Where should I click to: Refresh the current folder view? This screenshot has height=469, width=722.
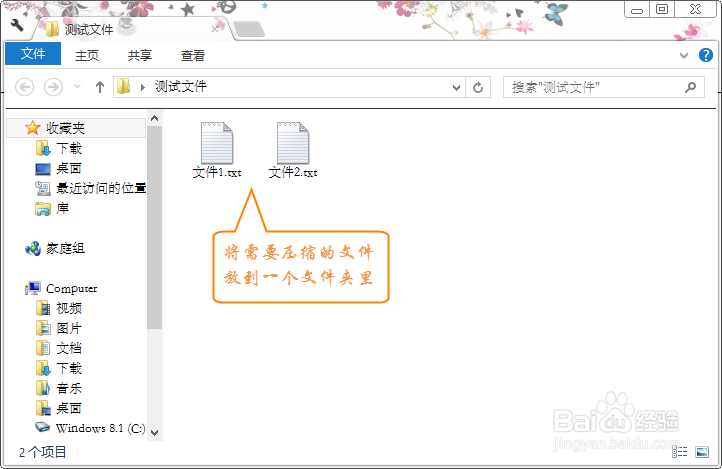click(478, 87)
